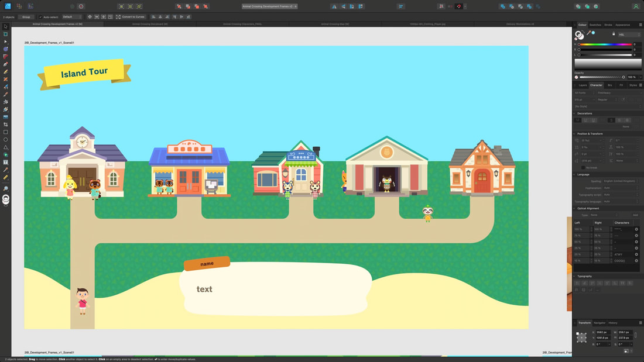Select the Node tool
The image size is (644, 362).
pos(5,42)
